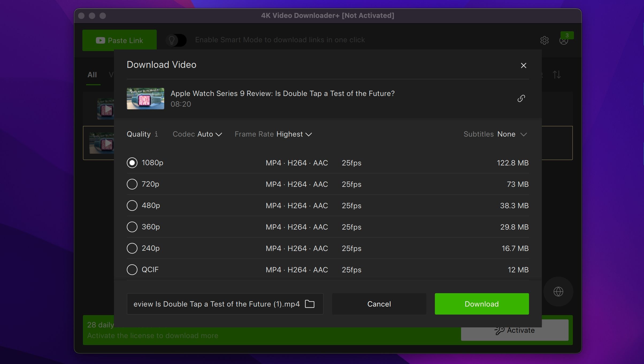
Task: Choose output folder with the folder icon
Action: [310, 304]
